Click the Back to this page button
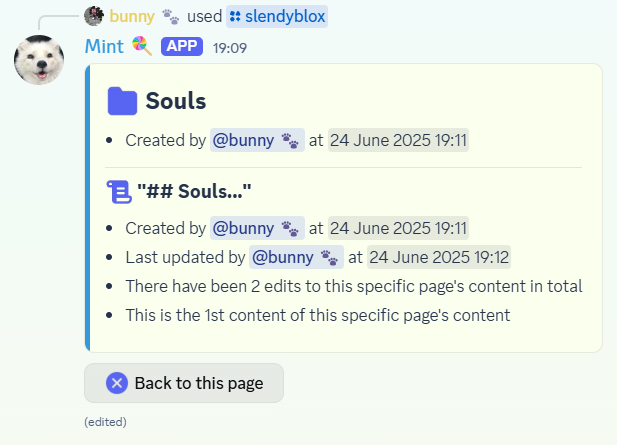The image size is (617, 445). [x=184, y=383]
